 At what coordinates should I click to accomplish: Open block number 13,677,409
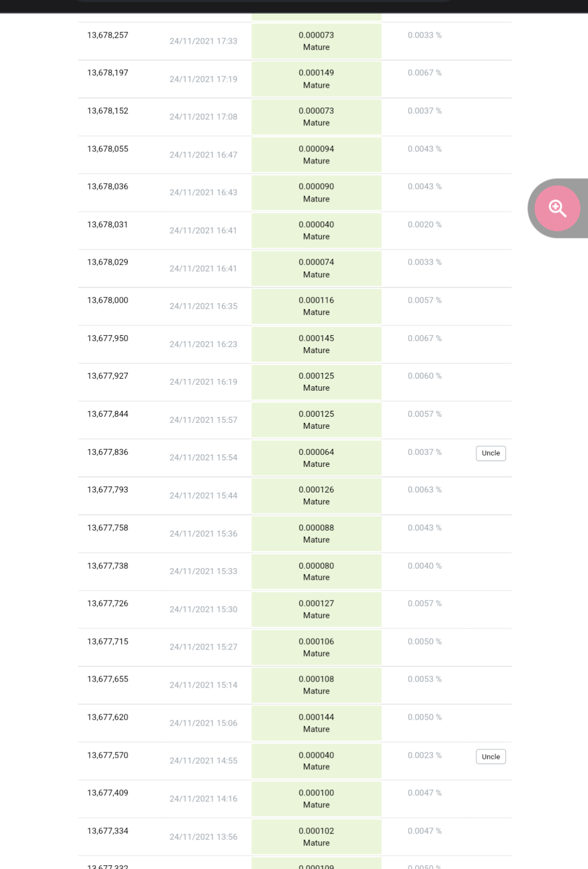click(108, 793)
